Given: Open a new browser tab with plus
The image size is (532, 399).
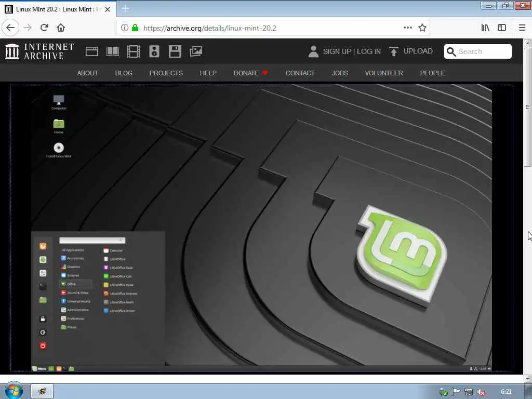Looking at the screenshot, I should (125, 8).
